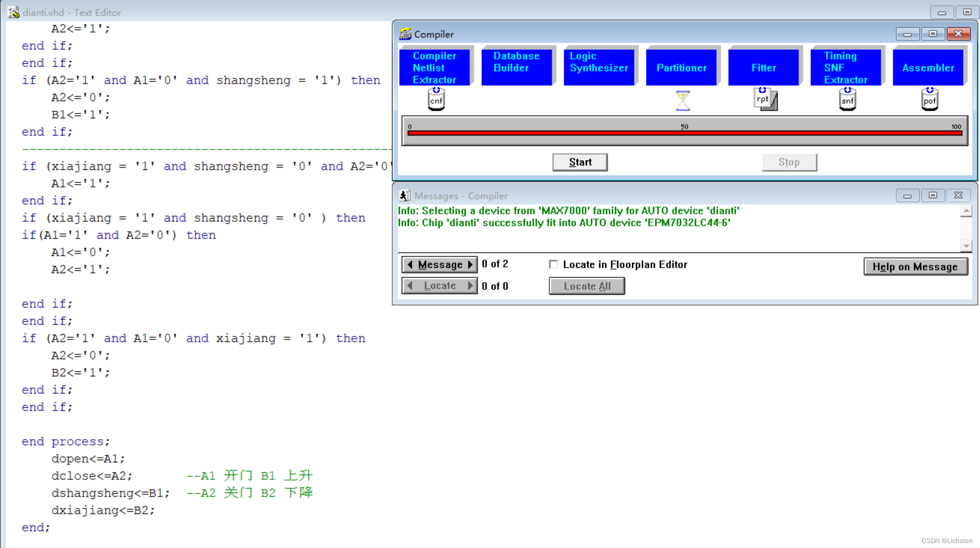Click the pof file icon under Assembler
This screenshot has width=980, height=548.
[929, 99]
